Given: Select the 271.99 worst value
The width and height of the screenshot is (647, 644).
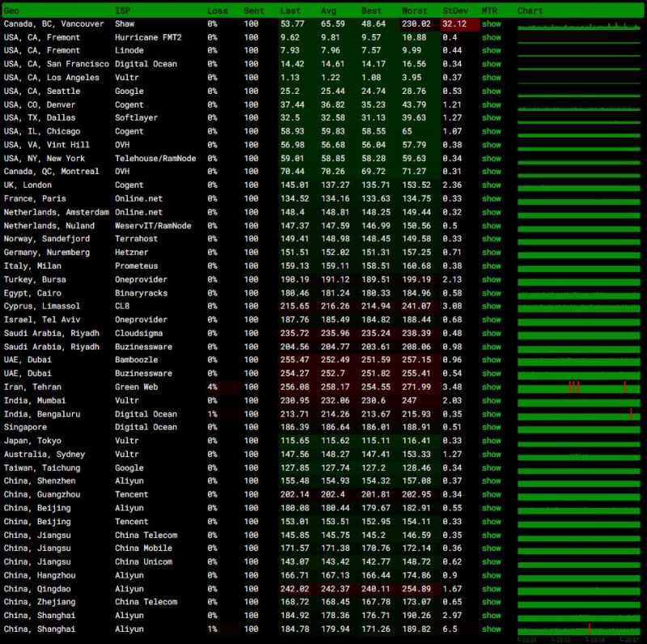Looking at the screenshot, I should pyautogui.click(x=416, y=387).
